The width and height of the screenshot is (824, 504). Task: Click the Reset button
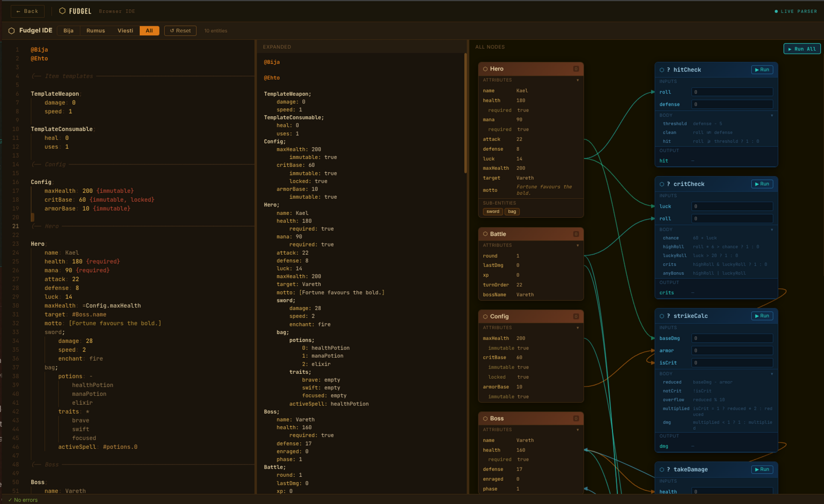click(180, 31)
